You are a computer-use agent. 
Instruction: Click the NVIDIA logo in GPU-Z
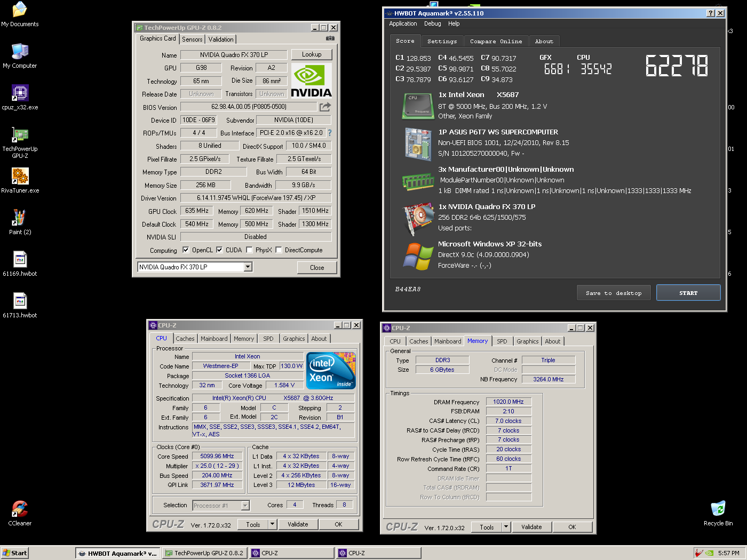pyautogui.click(x=312, y=81)
